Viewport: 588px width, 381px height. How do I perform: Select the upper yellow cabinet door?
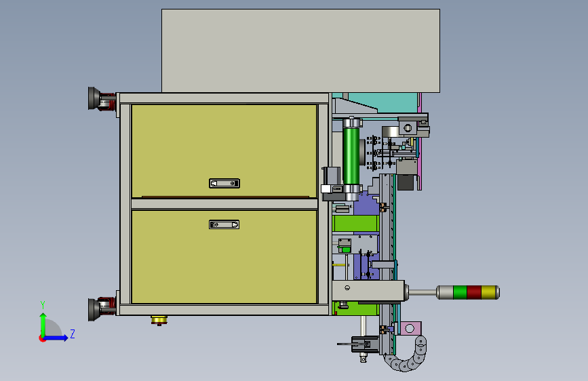pos(224,151)
